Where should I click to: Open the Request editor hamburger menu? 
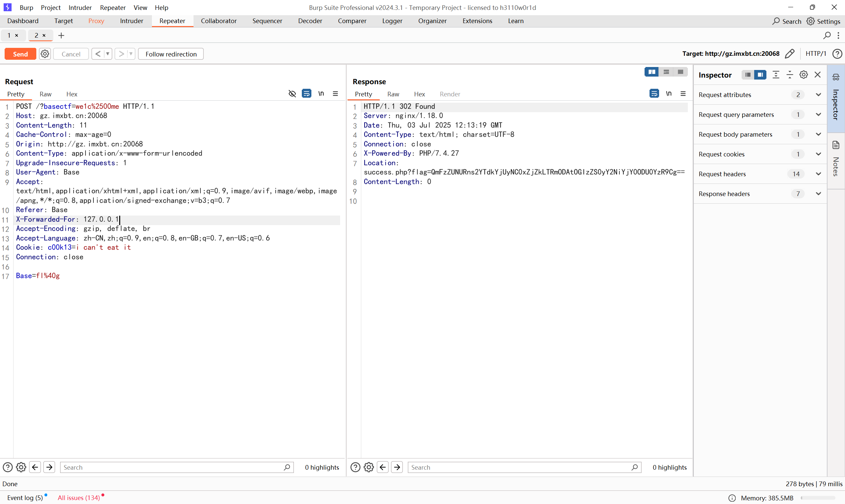click(x=335, y=94)
